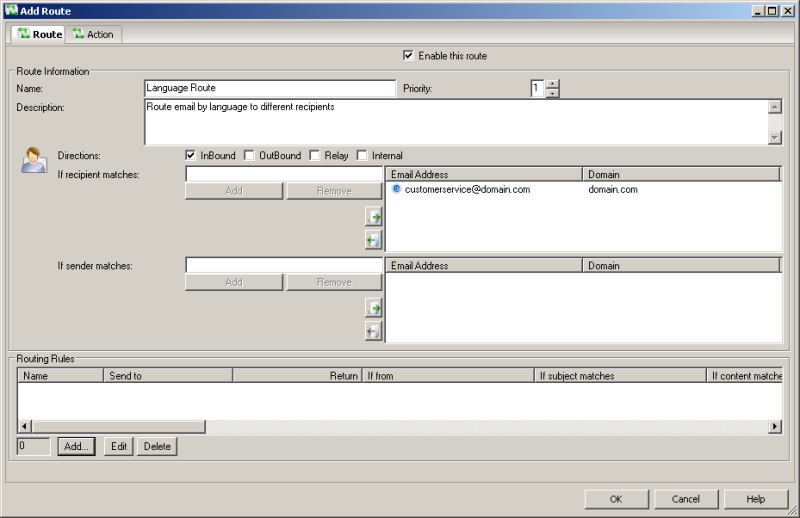Increase Priority with the up spinner arrow
Screen dimensions: 800x518
coord(553,84)
